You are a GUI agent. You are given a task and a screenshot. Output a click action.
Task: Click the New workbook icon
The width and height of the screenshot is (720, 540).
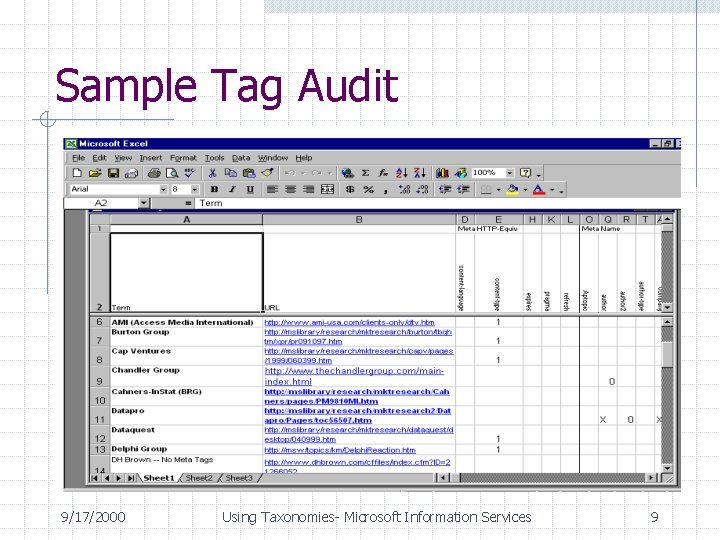pos(77,173)
